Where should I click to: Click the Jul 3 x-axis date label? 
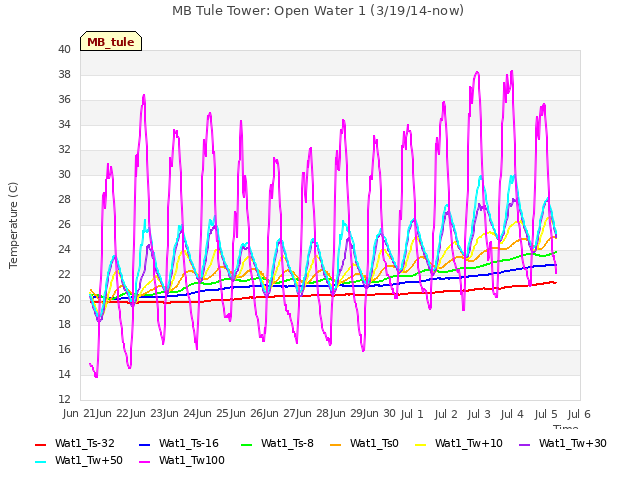tap(479, 414)
